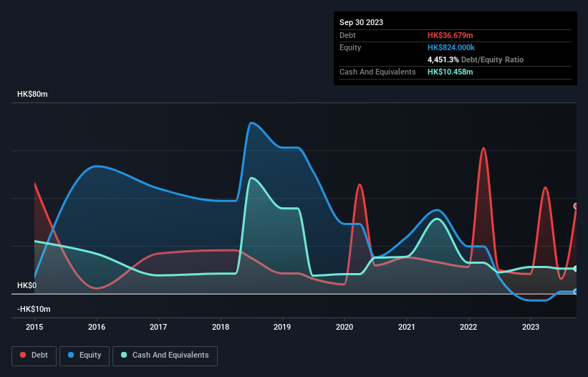Click the Cash And Equivalents tooltip label
The height and width of the screenshot is (377, 588).
(x=377, y=72)
